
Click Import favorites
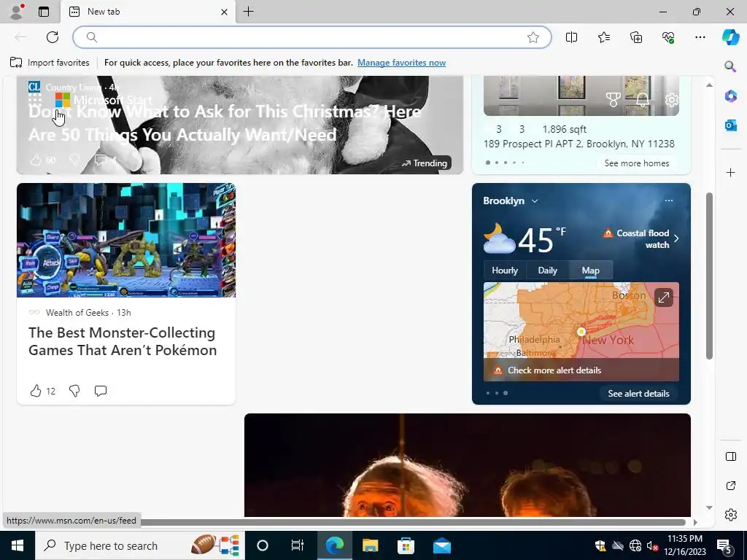click(x=50, y=63)
